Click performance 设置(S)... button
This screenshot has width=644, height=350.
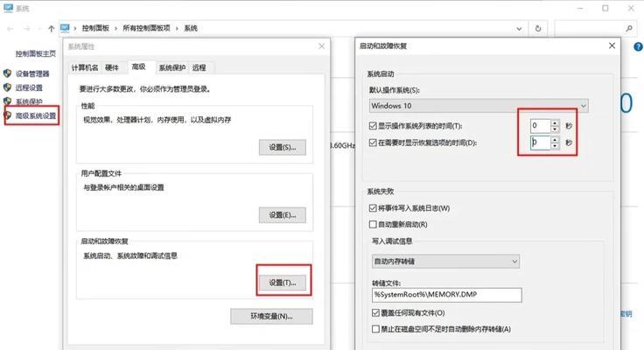point(282,147)
